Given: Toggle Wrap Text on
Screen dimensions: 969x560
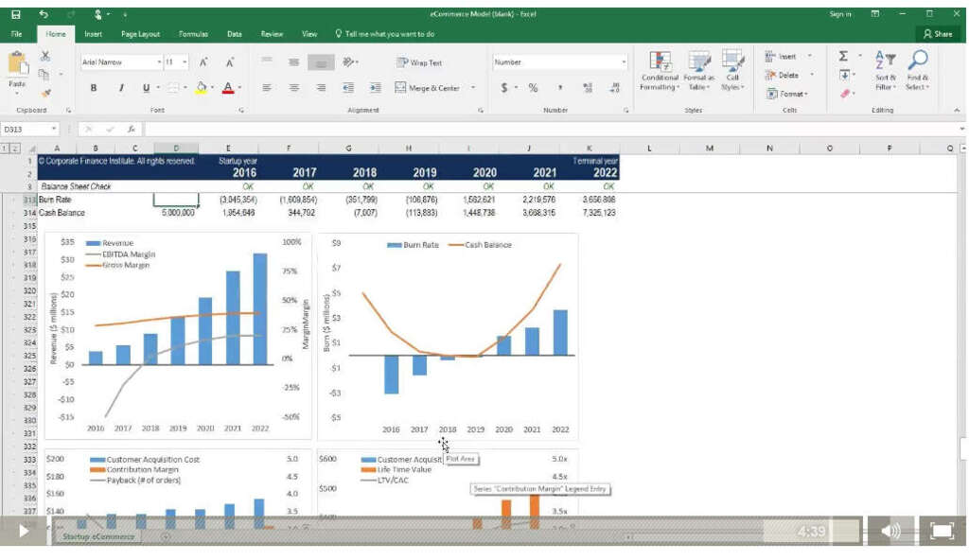Looking at the screenshot, I should (419, 62).
